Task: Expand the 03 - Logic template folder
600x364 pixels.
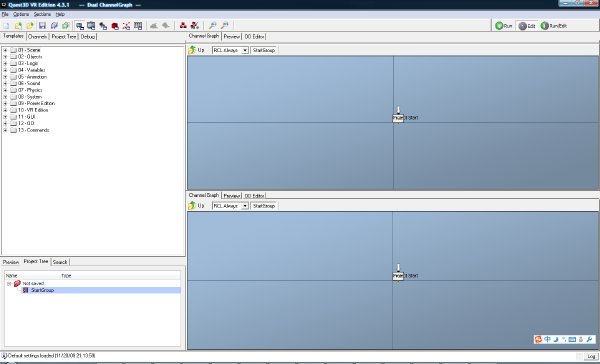Action: tap(5, 63)
